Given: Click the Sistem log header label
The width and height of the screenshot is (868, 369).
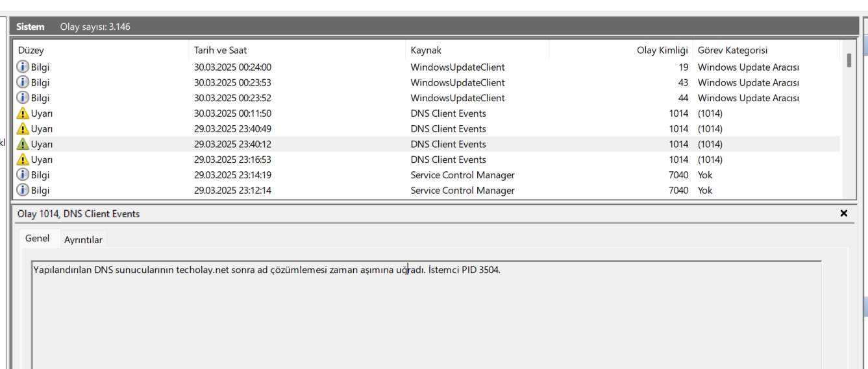Looking at the screenshot, I should (x=31, y=27).
